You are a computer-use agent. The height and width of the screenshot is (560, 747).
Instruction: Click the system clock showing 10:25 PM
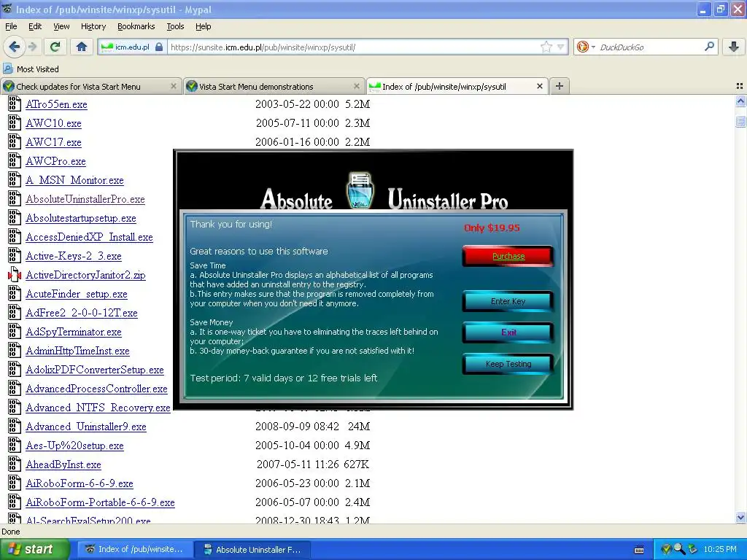(x=720, y=550)
